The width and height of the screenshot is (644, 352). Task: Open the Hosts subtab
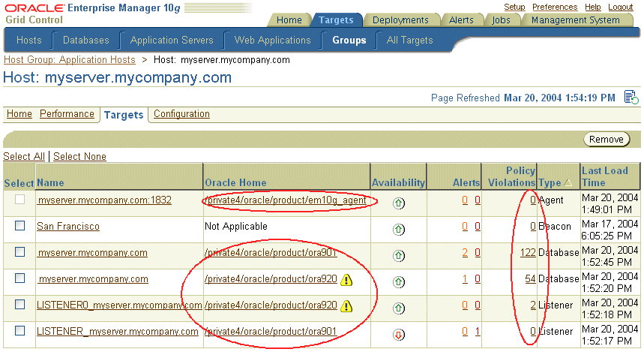(x=28, y=41)
